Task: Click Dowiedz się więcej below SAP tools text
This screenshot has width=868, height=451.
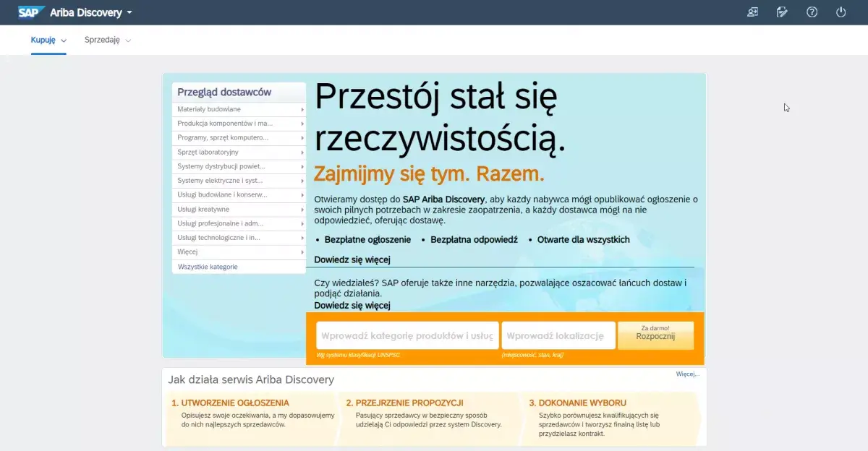Action: [352, 306]
